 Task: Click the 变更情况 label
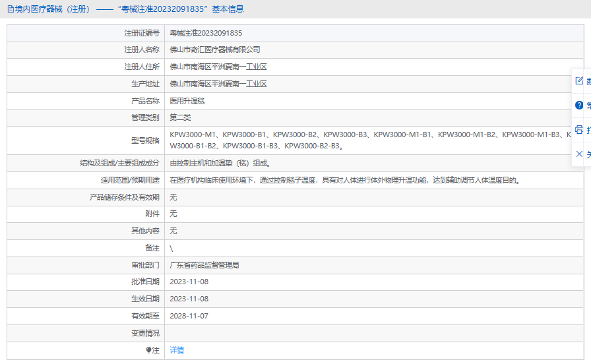[x=145, y=333]
